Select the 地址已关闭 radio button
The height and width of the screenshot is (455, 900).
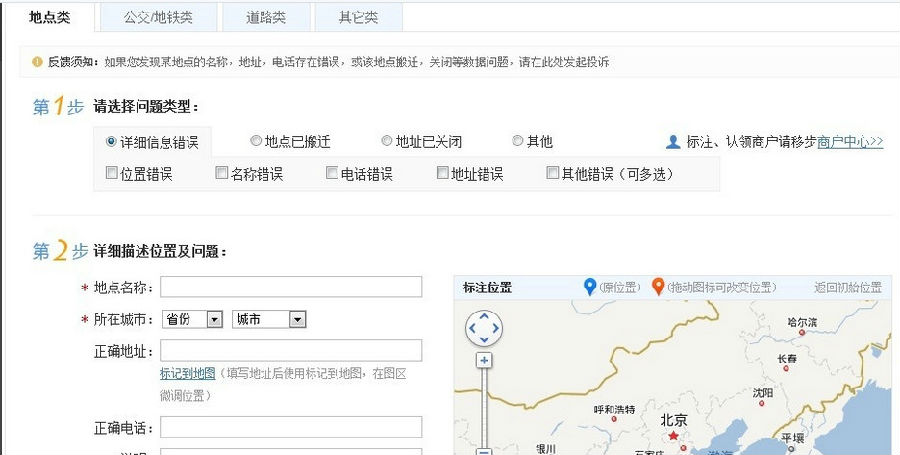point(387,142)
